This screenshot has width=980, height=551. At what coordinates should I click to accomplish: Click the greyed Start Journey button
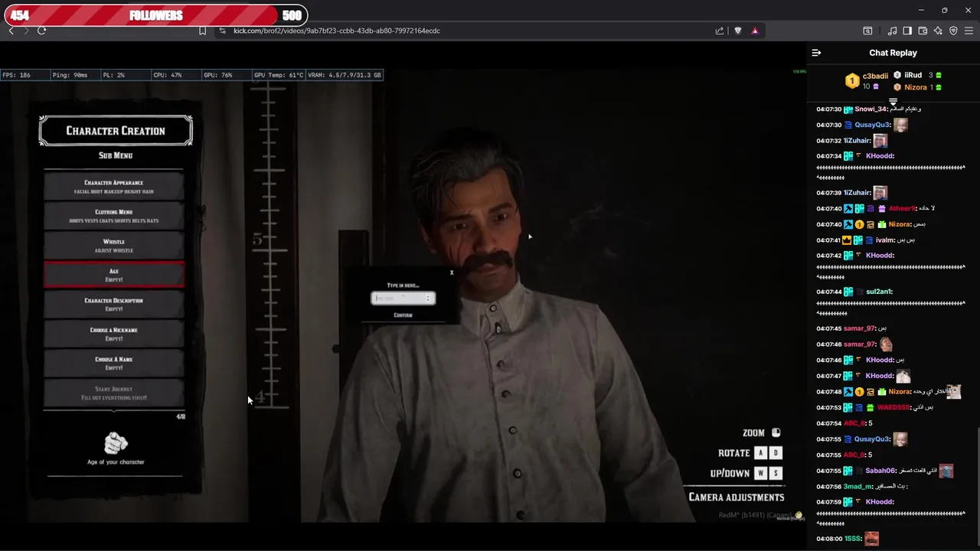[x=114, y=393]
